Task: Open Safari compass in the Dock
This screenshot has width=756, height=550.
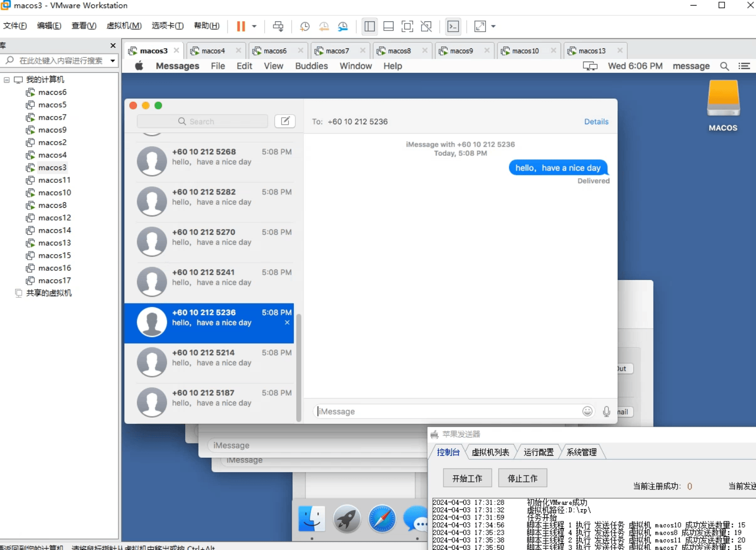Action: pyautogui.click(x=382, y=518)
